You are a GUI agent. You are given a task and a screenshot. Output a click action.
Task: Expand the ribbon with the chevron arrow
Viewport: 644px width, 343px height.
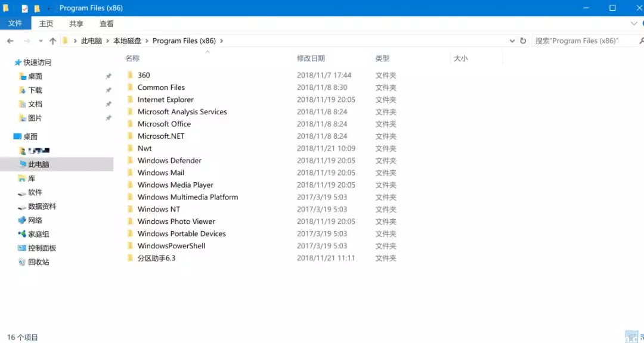coord(633,24)
